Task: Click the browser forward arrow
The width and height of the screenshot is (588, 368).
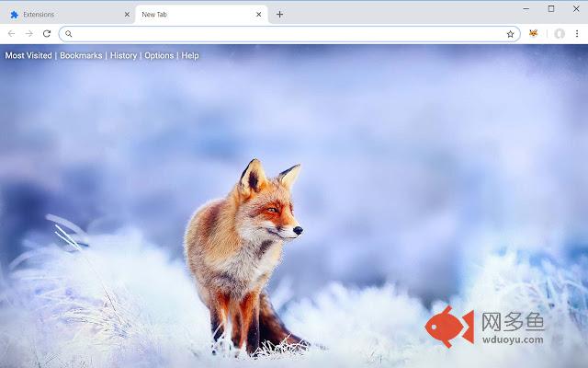Action: pos(28,34)
